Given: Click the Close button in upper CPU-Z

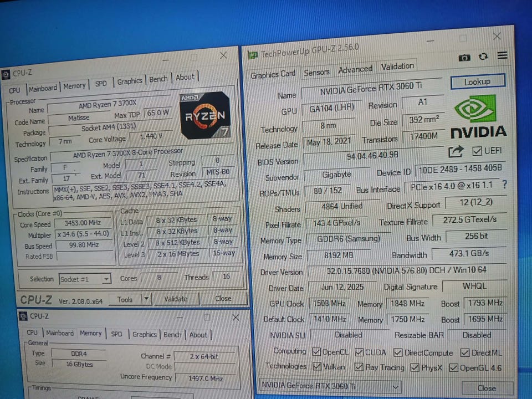Looking at the screenshot, I should (223, 298).
